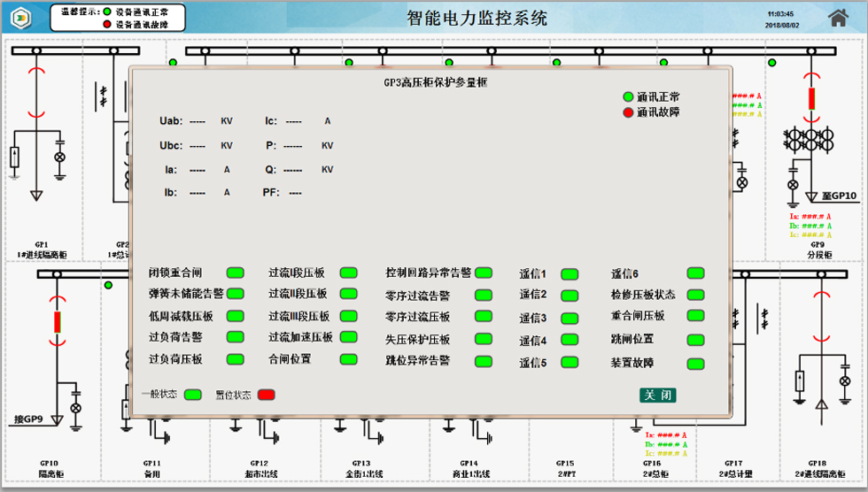Click the 跳闸位置 indicator light
This screenshot has width=868, height=492.
click(695, 340)
